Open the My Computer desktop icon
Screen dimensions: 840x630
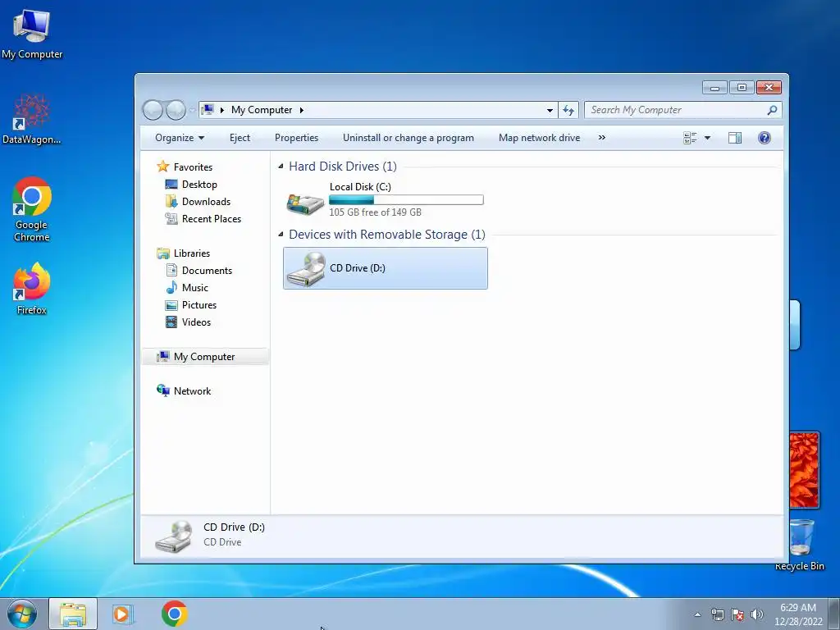32,34
